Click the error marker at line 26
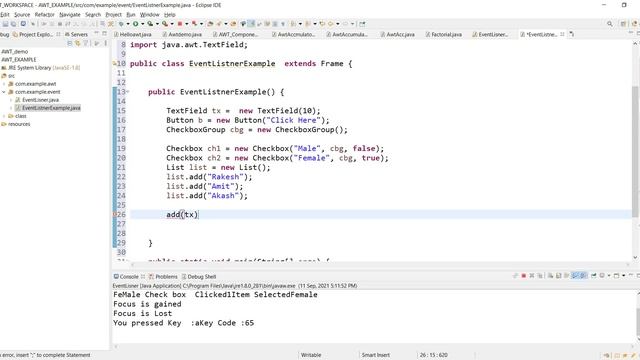The image size is (640, 360). [x=115, y=214]
